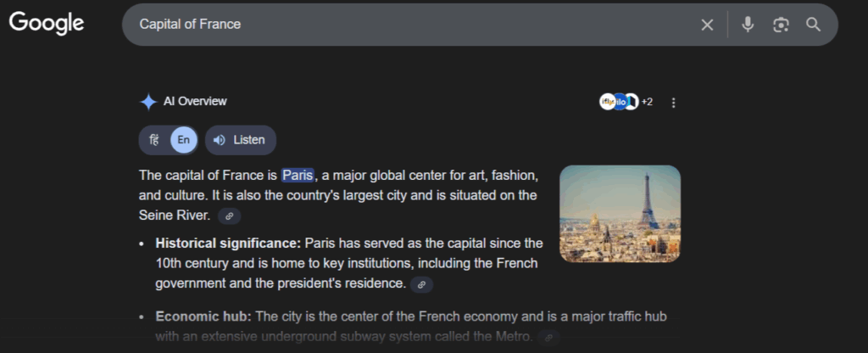The width and height of the screenshot is (868, 353).
Task: Click the magnifying glass search icon
Action: 814,25
